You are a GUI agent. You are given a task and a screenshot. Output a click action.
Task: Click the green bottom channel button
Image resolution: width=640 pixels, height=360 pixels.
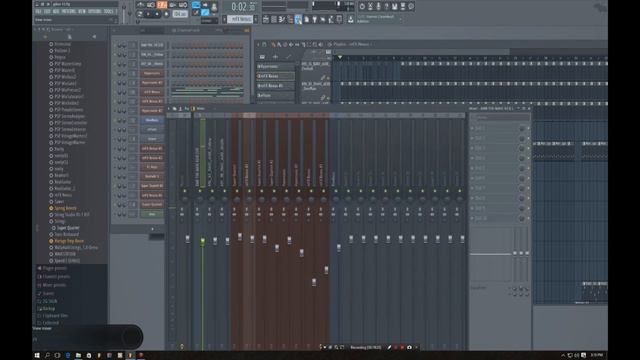152,214
